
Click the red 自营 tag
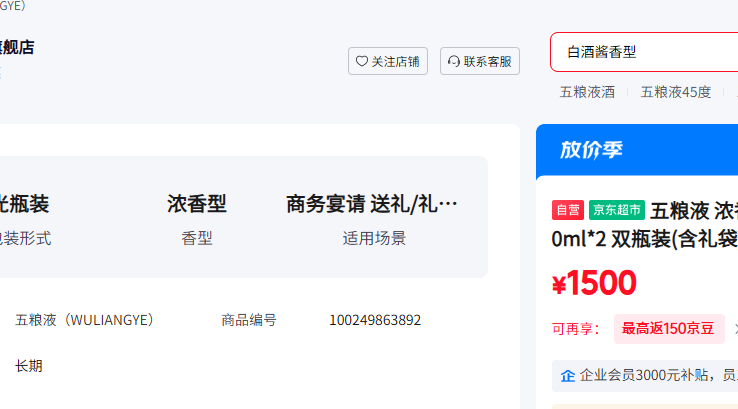pyautogui.click(x=568, y=210)
